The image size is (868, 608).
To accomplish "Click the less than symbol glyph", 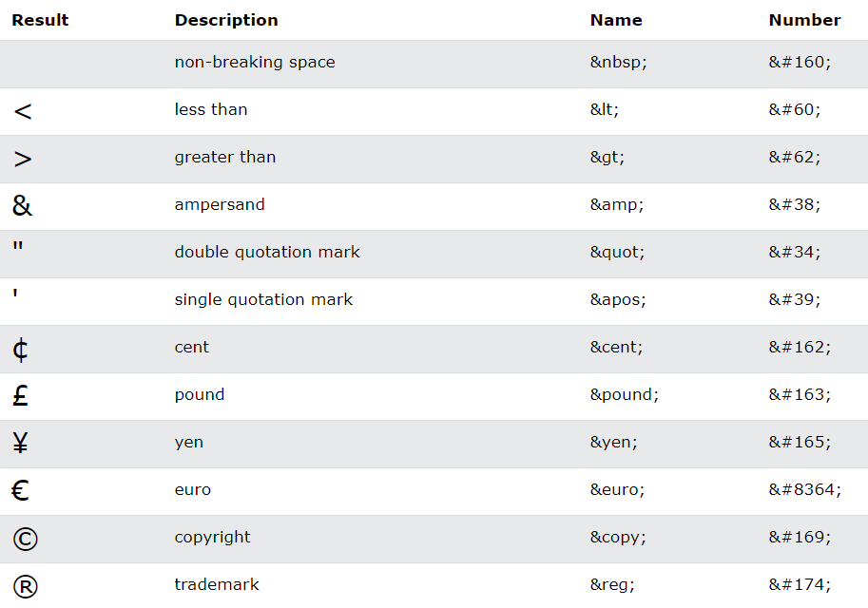I will [23, 111].
